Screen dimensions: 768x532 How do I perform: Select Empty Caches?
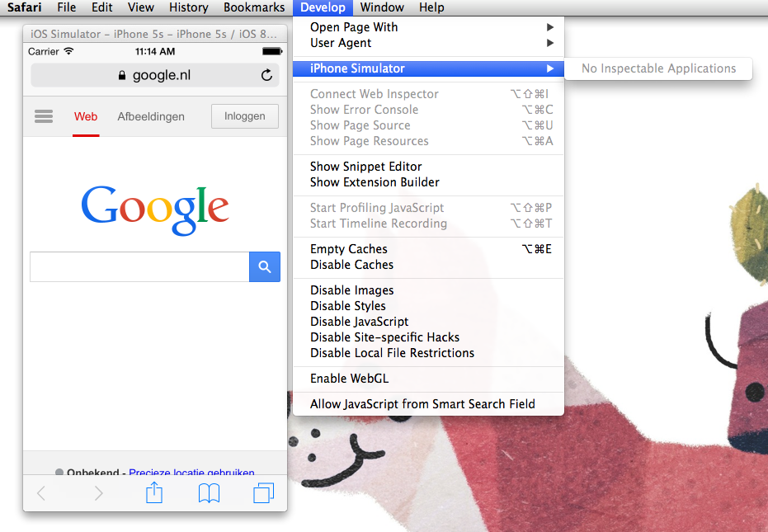tap(429, 249)
